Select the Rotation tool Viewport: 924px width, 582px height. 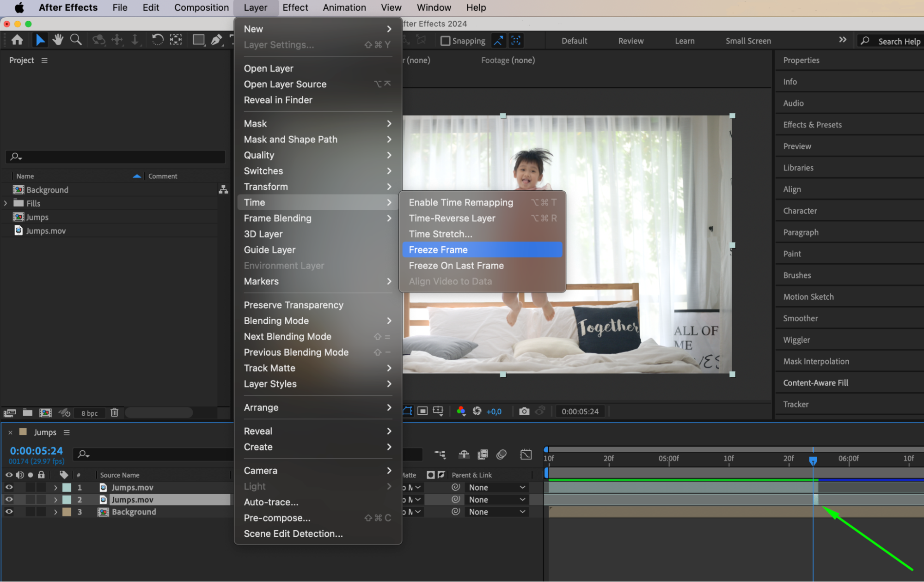tap(157, 40)
